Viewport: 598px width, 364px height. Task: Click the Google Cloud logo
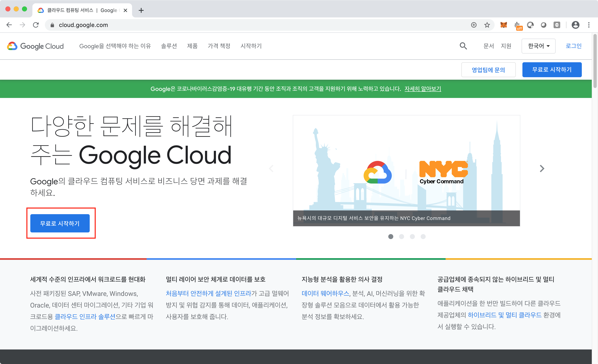pyautogui.click(x=36, y=46)
